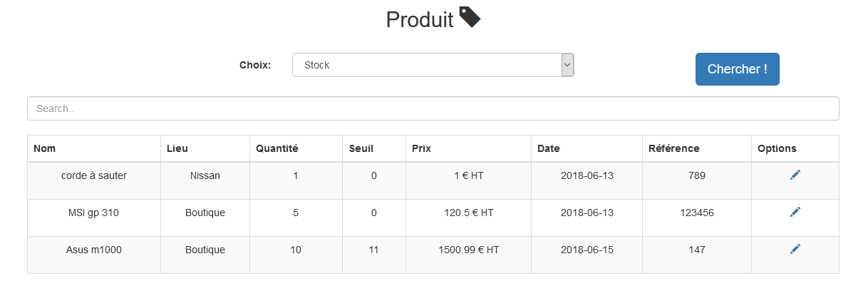
Task: Click the reference number 123456 cell
Action: (697, 213)
